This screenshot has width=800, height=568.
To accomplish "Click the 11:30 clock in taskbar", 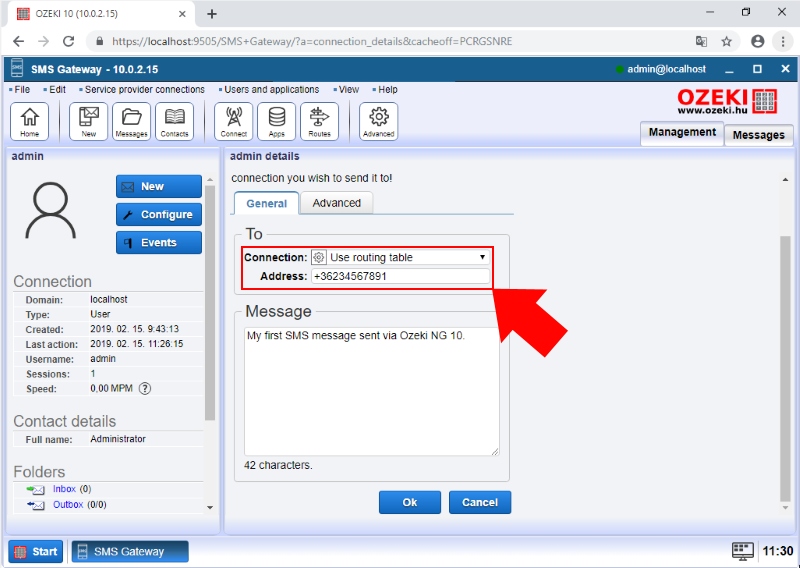I will tap(778, 551).
